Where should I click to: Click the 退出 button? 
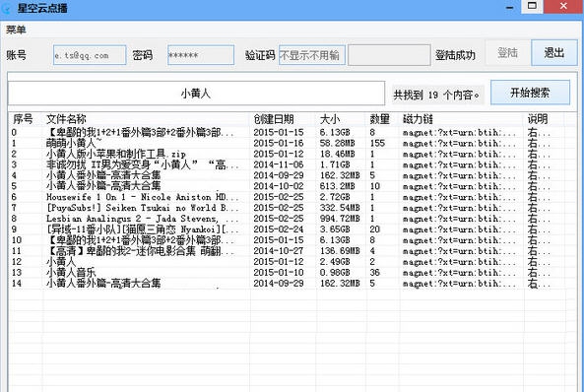tap(554, 53)
